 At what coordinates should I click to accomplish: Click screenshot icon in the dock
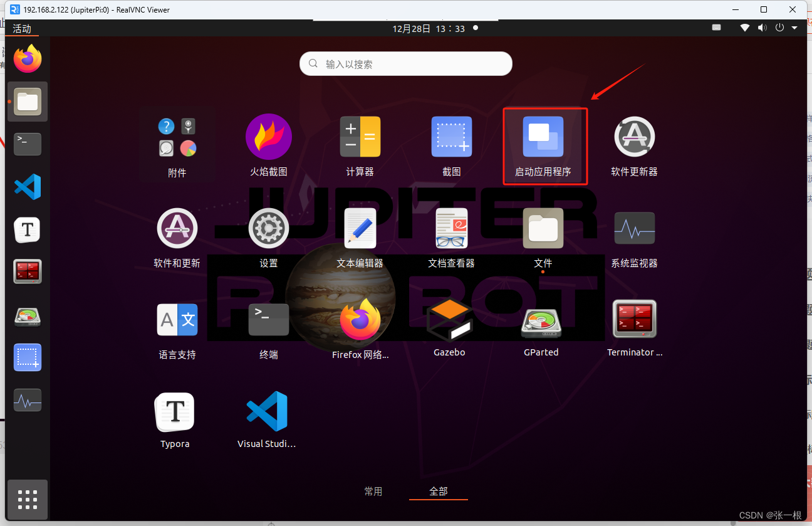pyautogui.click(x=28, y=357)
